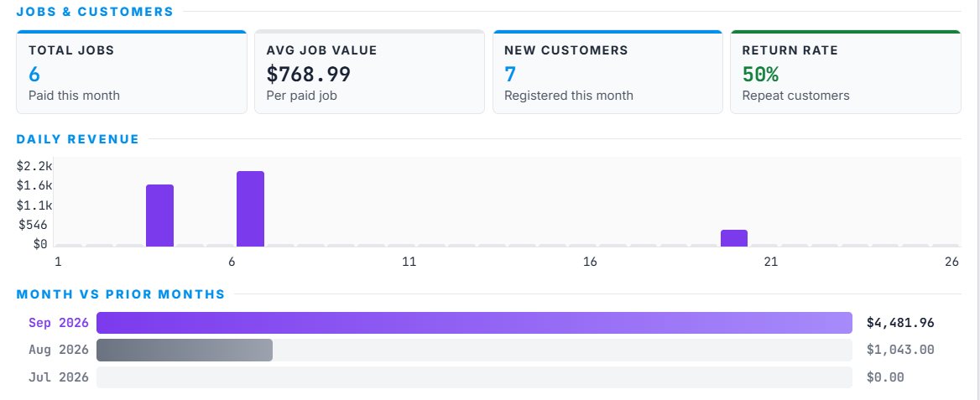Click the Aug 2026 month label
The image size is (980, 400).
[x=59, y=350]
